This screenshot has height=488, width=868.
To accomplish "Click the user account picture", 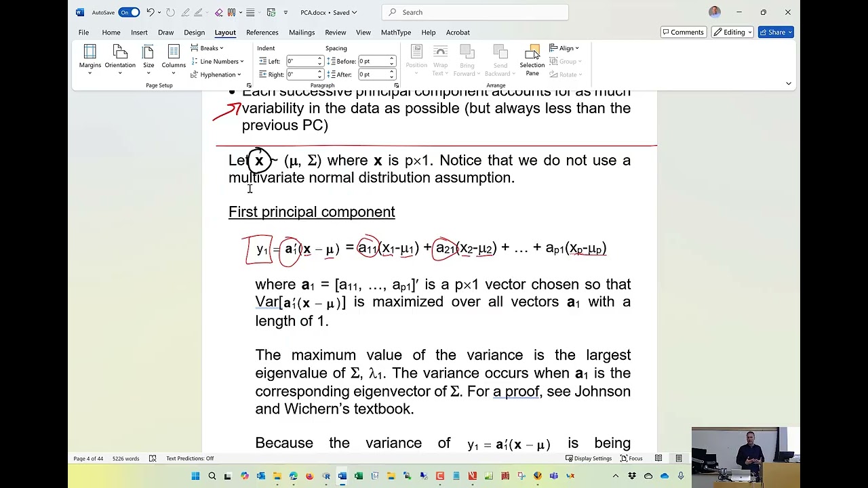I will pyautogui.click(x=714, y=12).
